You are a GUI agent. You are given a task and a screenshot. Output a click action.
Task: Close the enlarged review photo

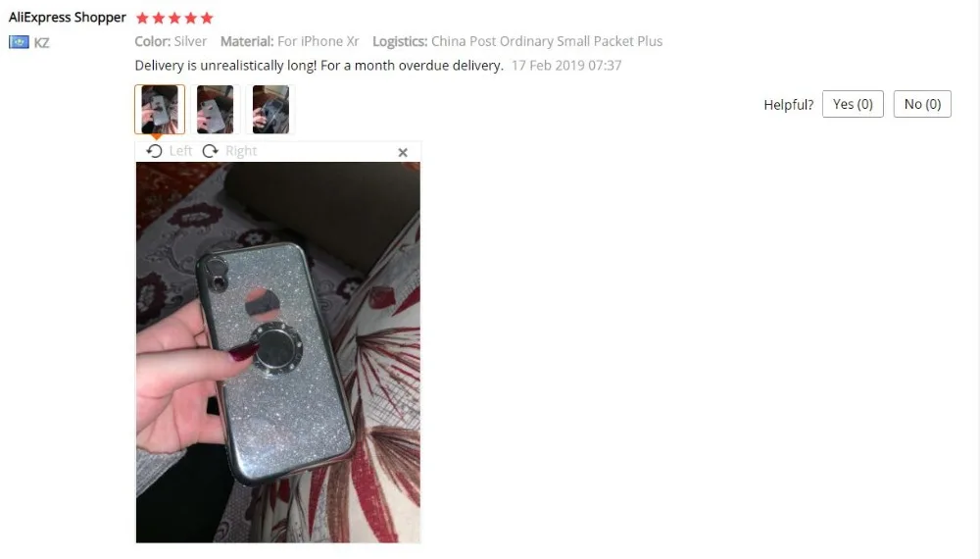[403, 152]
